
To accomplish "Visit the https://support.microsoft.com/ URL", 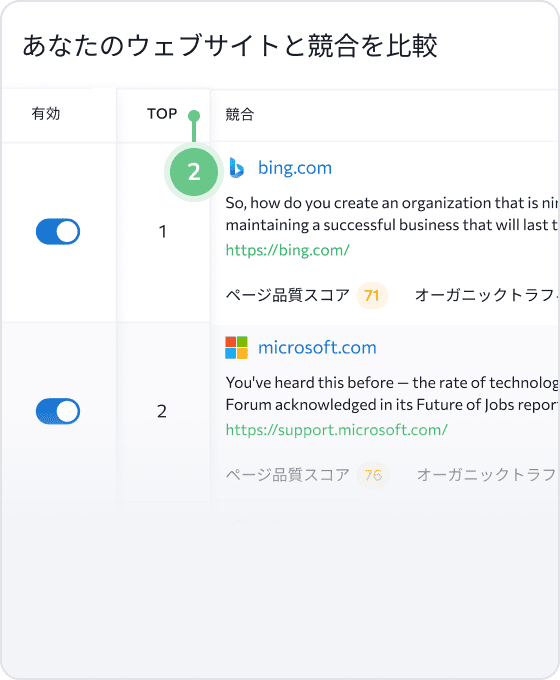I will pyautogui.click(x=337, y=430).
